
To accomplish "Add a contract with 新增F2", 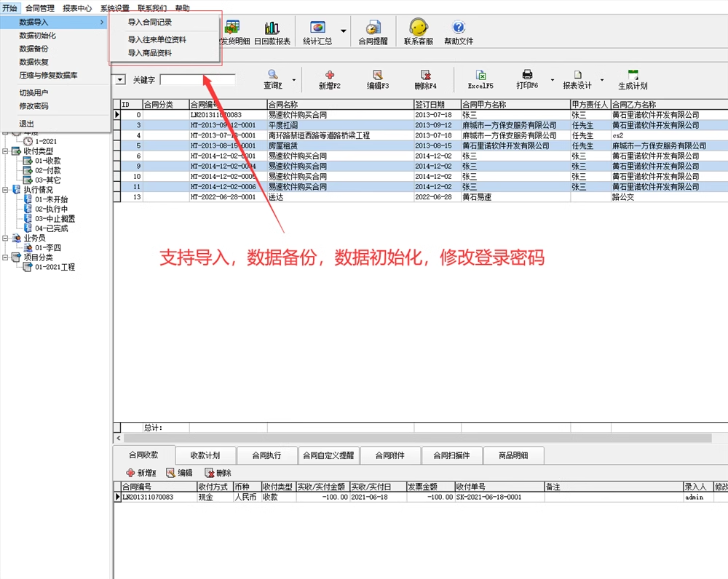I will [330, 79].
